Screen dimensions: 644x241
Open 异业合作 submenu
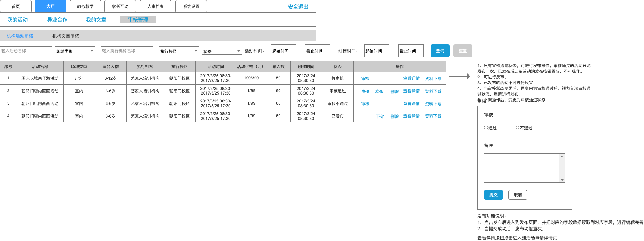(x=57, y=20)
